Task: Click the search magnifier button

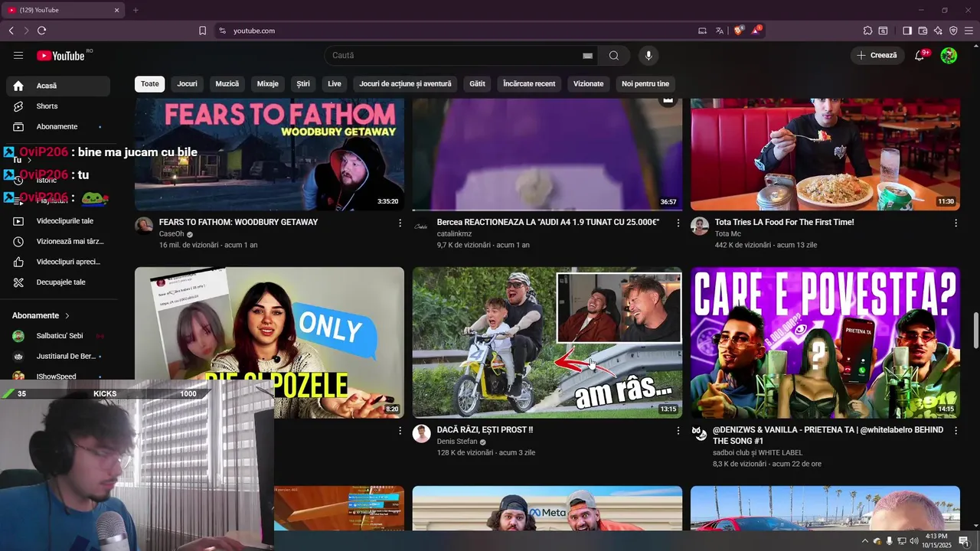Action: [x=614, y=55]
